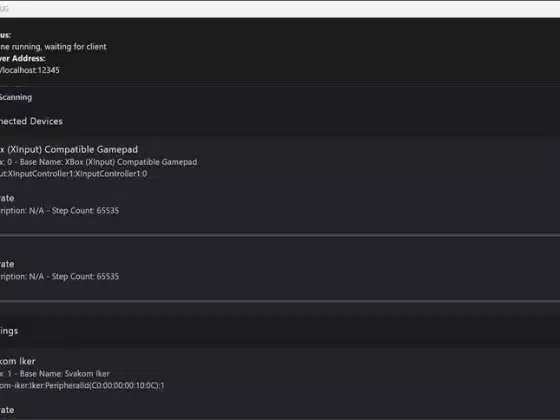The height and width of the screenshot is (420, 560).
Task: Click the Server Address label
Action: click(x=22, y=58)
